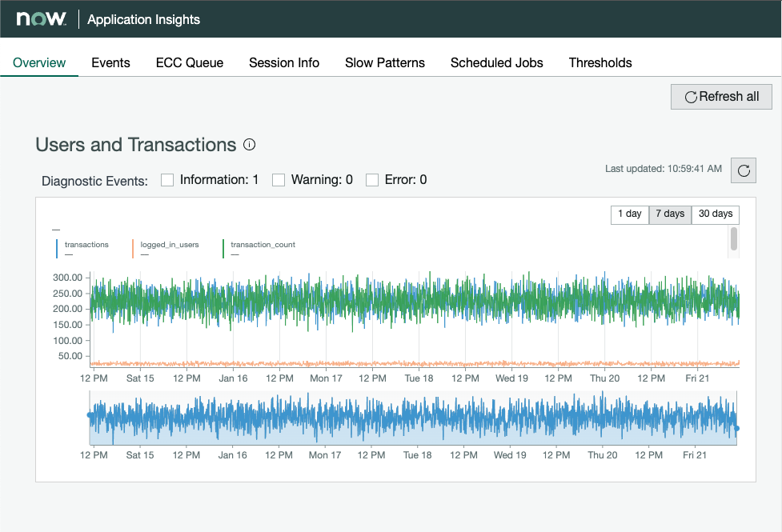The width and height of the screenshot is (782, 532).
Task: Click the 'Diagnostic Events:' label
Action: pos(94,181)
